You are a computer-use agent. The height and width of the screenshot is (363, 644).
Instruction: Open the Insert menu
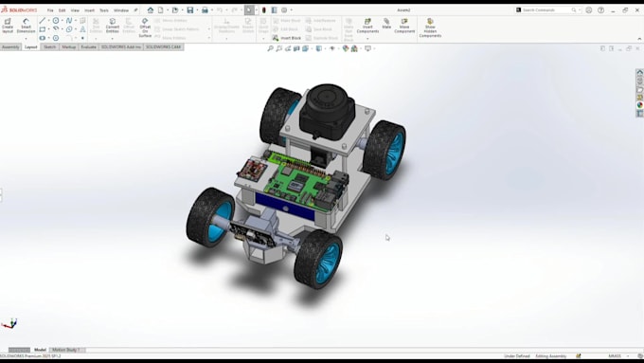(89, 10)
